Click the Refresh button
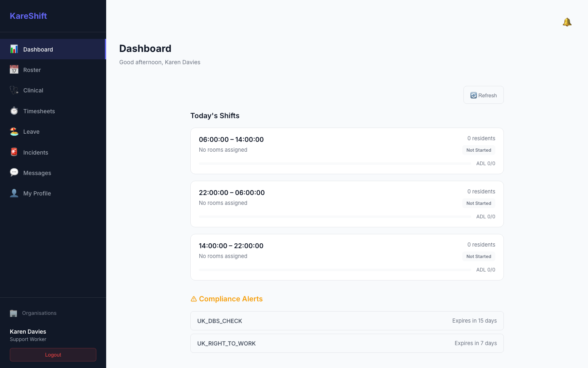588x368 pixels. pyautogui.click(x=483, y=95)
